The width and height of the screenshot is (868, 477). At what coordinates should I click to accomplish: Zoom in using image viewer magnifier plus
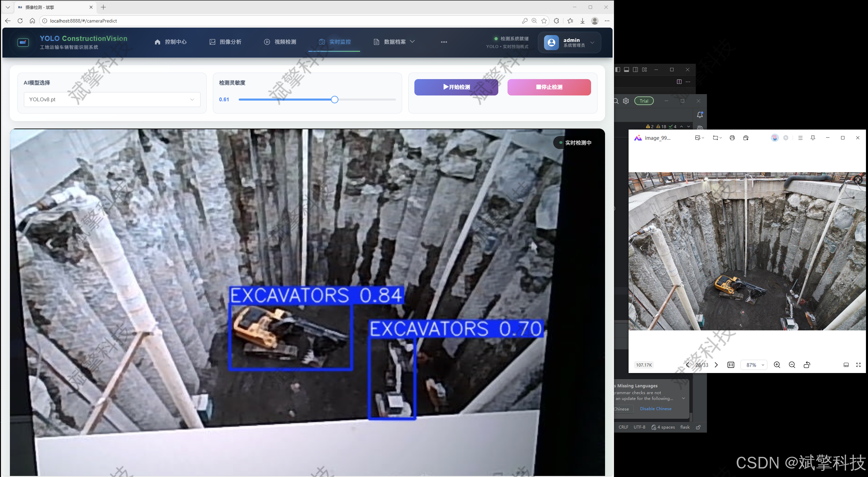[777, 365]
